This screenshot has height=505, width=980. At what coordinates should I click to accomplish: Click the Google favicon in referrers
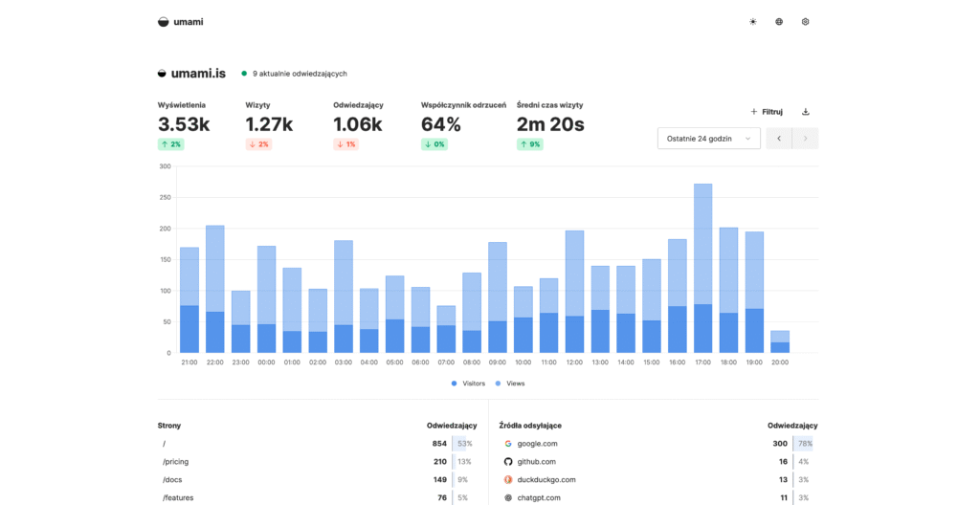click(508, 444)
